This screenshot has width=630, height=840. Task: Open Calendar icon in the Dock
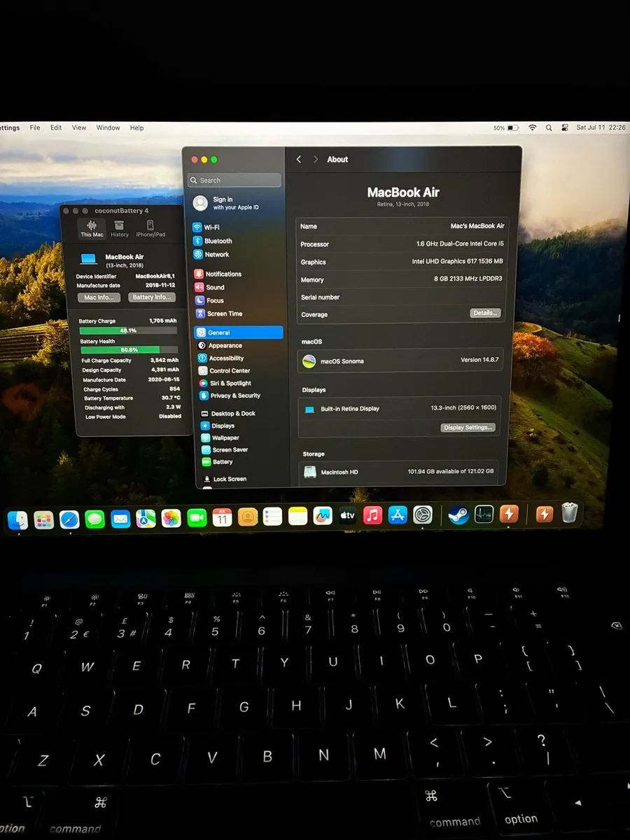[x=223, y=517]
